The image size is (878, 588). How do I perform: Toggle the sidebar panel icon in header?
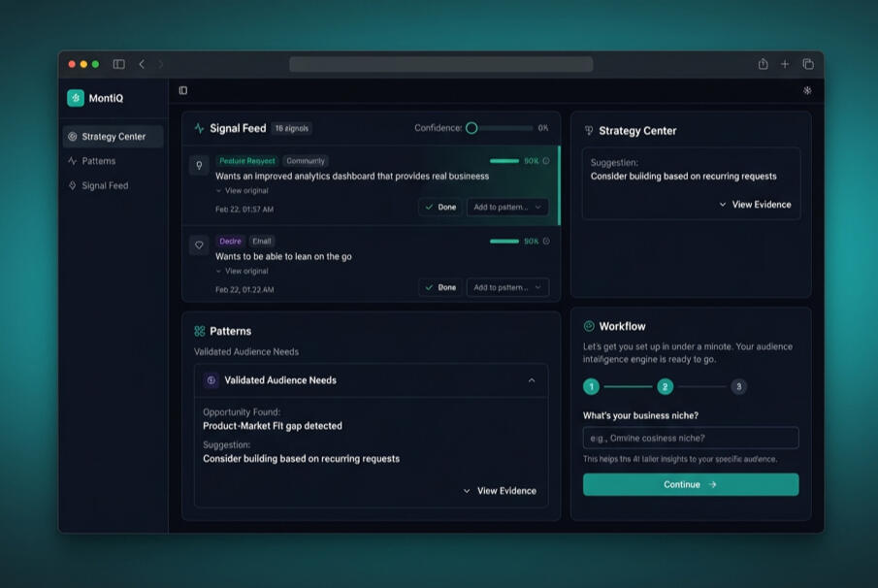click(x=183, y=90)
